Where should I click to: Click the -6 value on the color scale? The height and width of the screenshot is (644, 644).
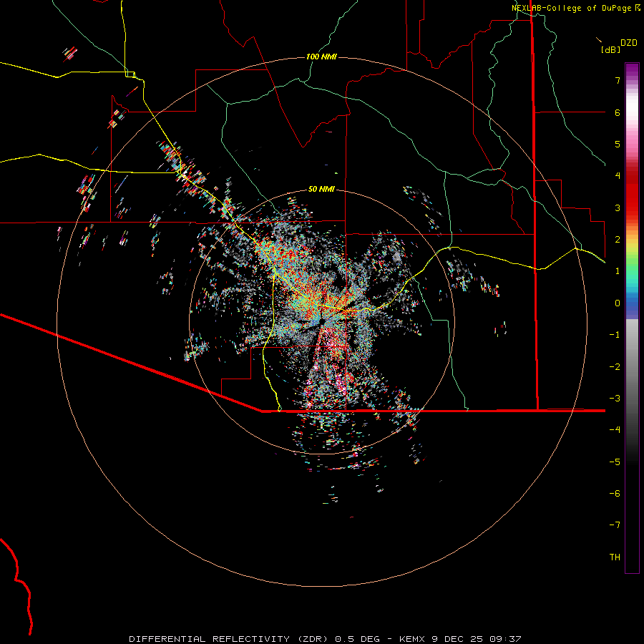pyautogui.click(x=615, y=494)
